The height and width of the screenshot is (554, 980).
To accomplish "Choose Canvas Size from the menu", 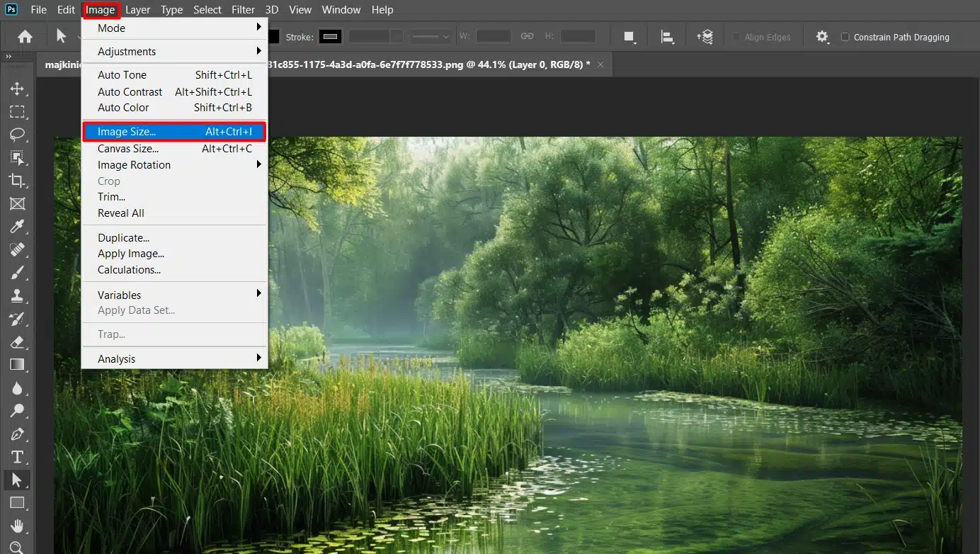I will [174, 149].
